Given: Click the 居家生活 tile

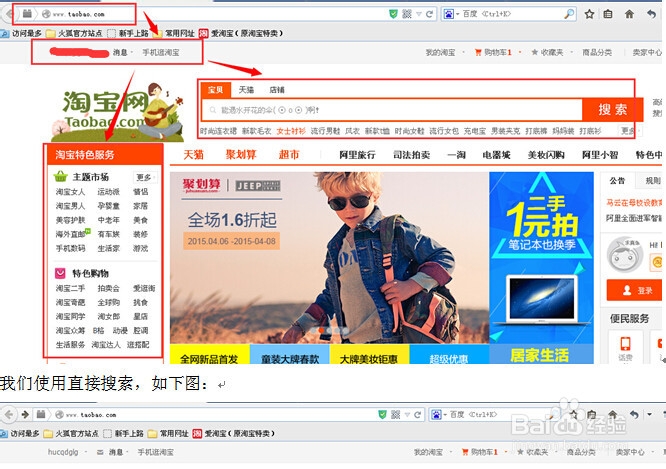Looking at the screenshot, I should (x=541, y=354).
